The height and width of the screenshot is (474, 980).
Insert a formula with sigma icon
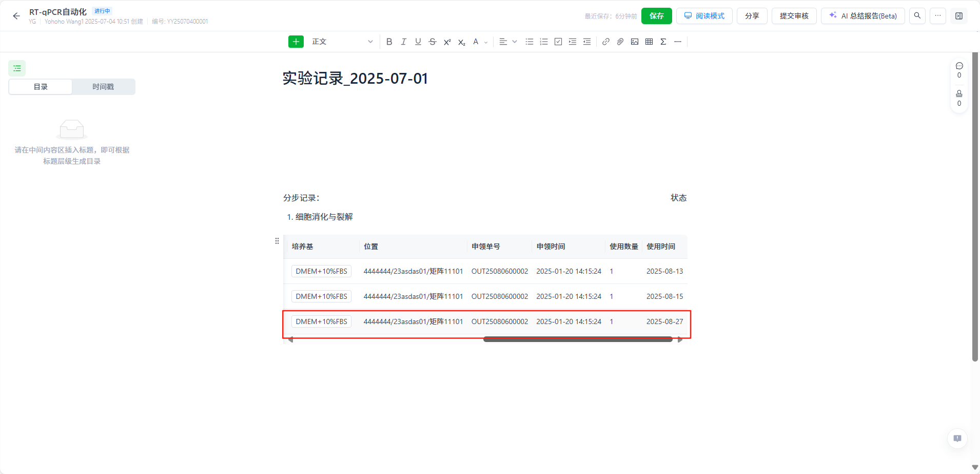pyautogui.click(x=663, y=42)
